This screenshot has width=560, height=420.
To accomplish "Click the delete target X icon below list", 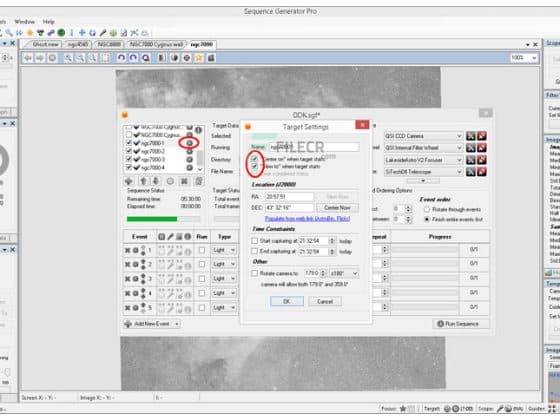I will [x=184, y=181].
